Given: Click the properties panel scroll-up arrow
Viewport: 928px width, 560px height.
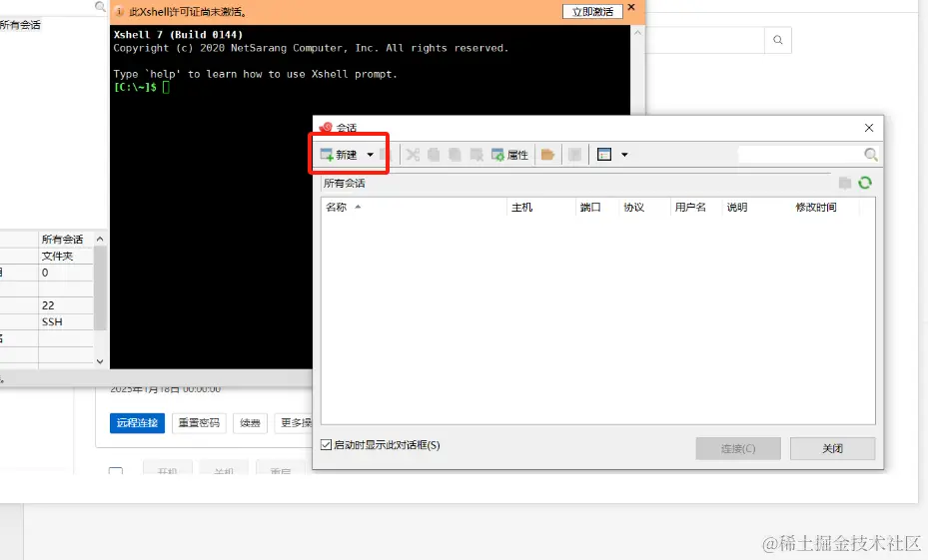Looking at the screenshot, I should tap(100, 239).
